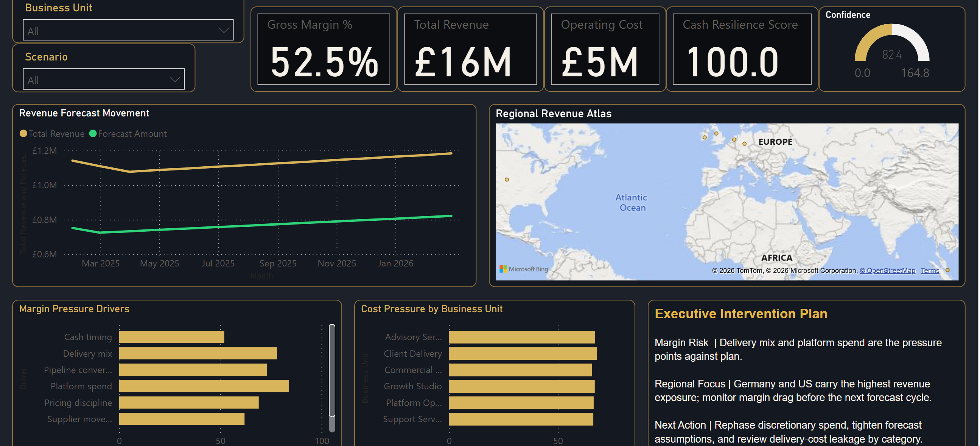Select the Cash Resilience Score card
The image size is (980, 446).
(x=742, y=50)
